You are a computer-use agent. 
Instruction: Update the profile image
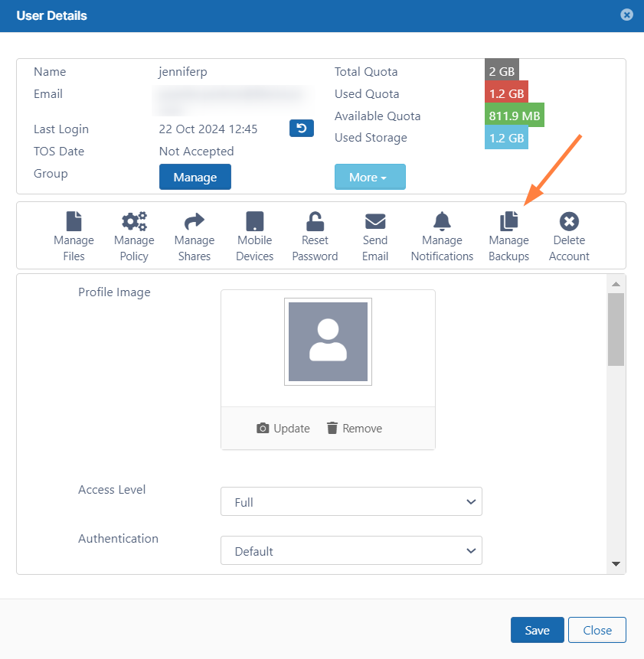coord(283,429)
